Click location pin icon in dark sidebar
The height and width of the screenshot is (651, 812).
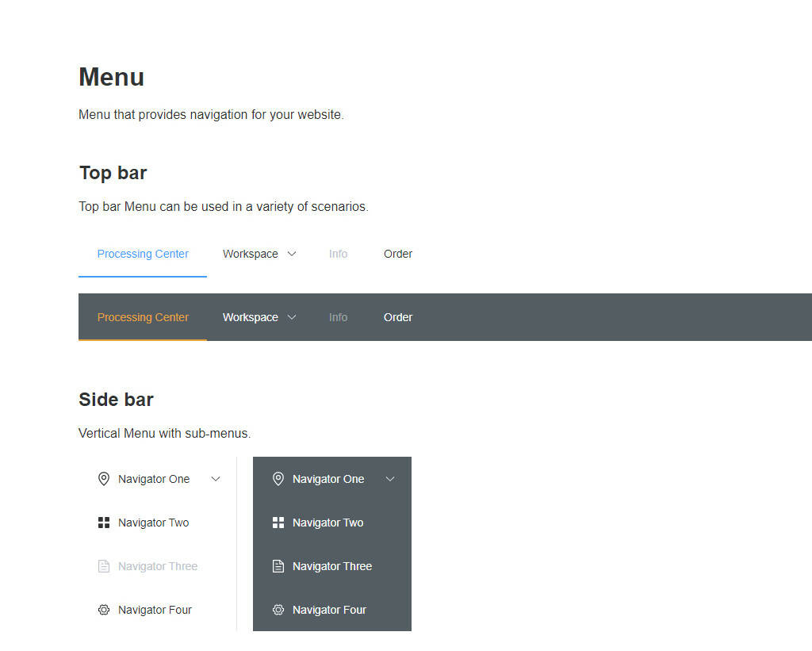(x=278, y=479)
